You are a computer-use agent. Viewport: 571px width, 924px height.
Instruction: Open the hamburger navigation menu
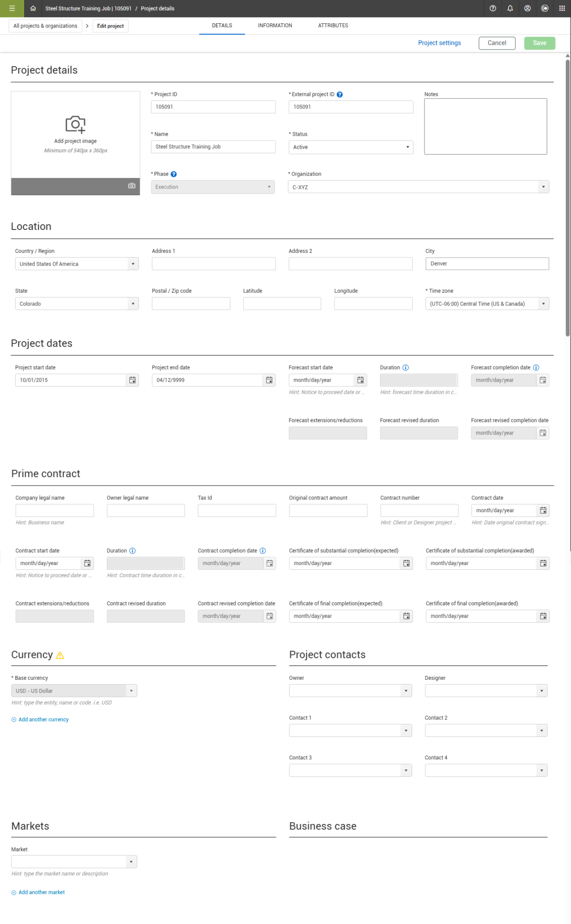coord(12,9)
